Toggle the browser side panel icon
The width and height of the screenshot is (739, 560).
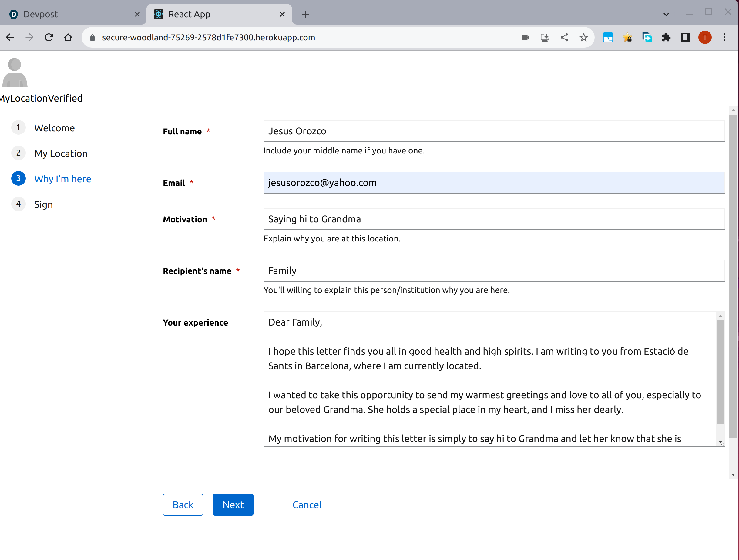(x=685, y=37)
